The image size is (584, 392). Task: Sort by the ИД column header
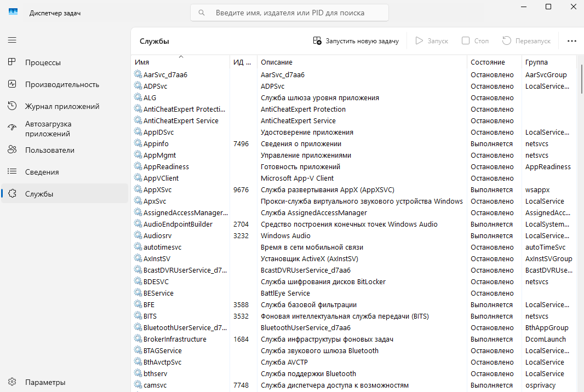[x=243, y=62]
